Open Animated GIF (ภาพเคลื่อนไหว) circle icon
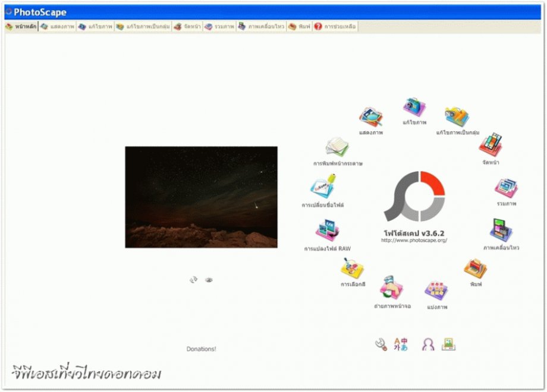Screen dimensions: 547x392 (x=501, y=230)
